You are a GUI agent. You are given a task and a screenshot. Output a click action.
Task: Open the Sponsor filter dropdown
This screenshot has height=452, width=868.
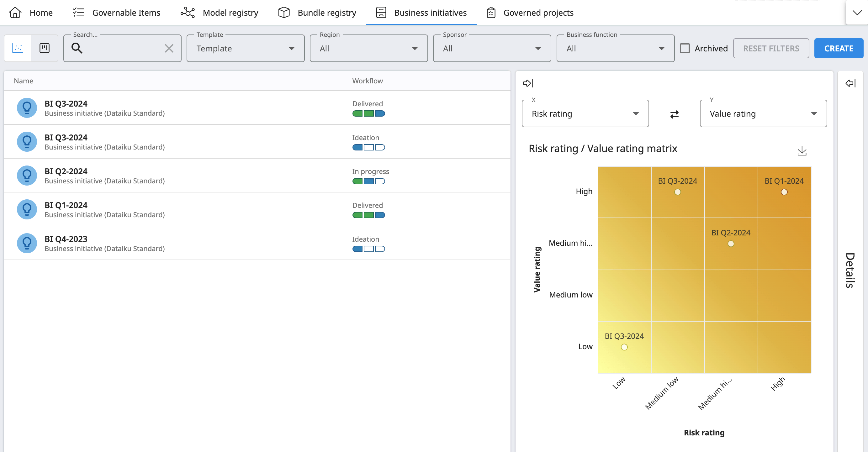pos(492,48)
